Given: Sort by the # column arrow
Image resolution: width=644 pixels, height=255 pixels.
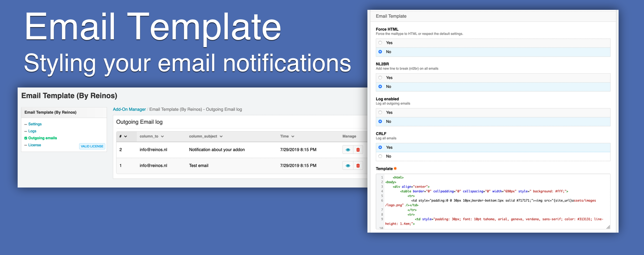Looking at the screenshot, I should (x=125, y=136).
